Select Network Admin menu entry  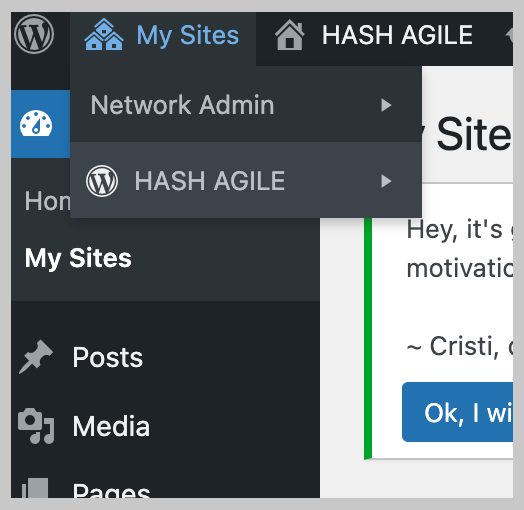(246, 105)
